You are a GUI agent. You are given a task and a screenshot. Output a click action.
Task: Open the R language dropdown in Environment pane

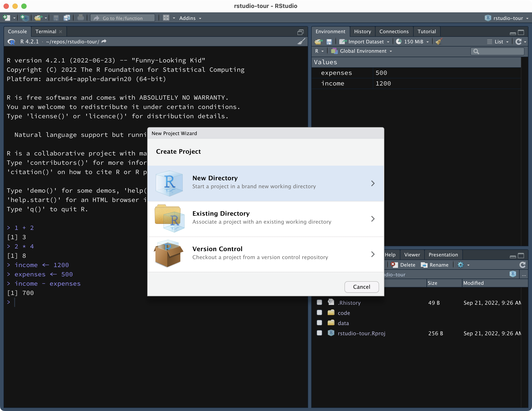pos(319,51)
